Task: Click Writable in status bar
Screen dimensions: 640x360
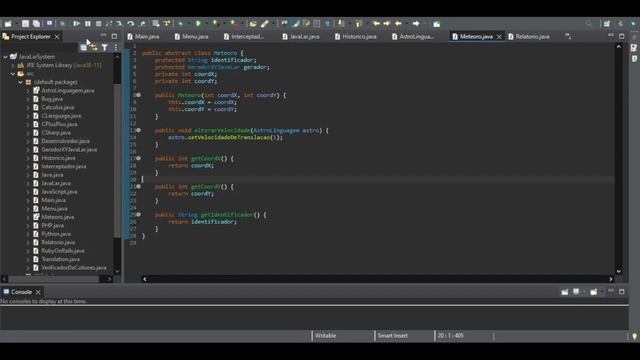Action: point(325,336)
